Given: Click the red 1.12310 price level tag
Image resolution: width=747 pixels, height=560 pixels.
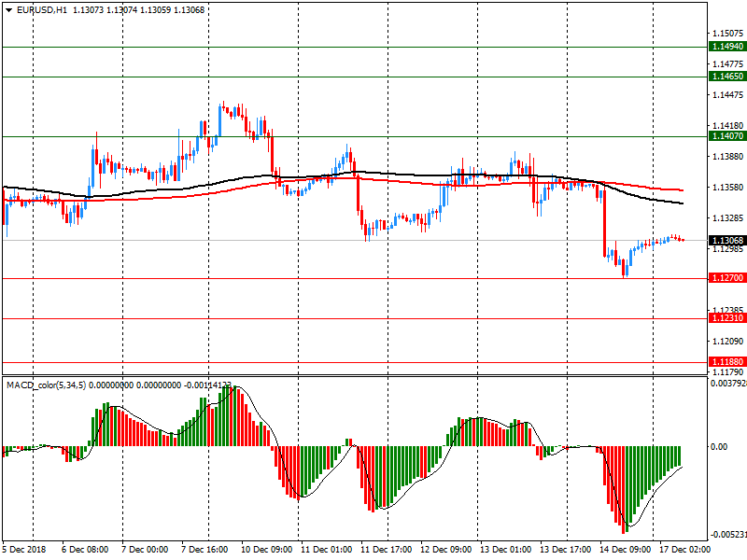Looking at the screenshot, I should tap(726, 318).
